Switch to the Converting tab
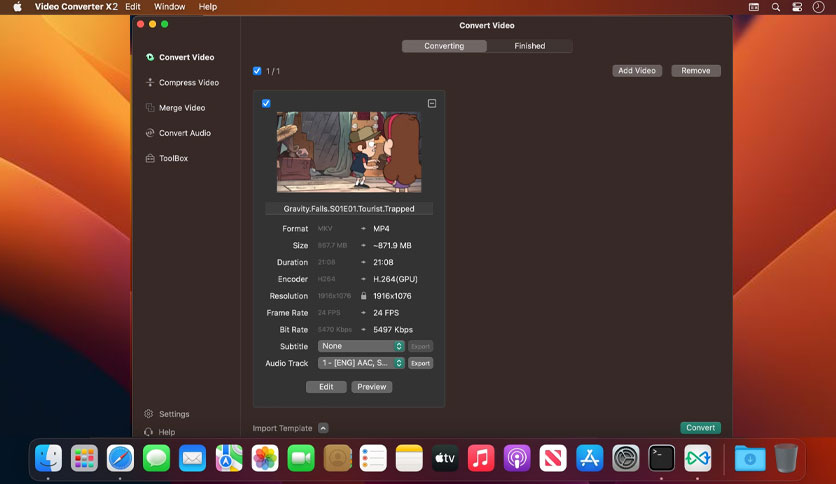The height and width of the screenshot is (484, 836). tap(444, 46)
